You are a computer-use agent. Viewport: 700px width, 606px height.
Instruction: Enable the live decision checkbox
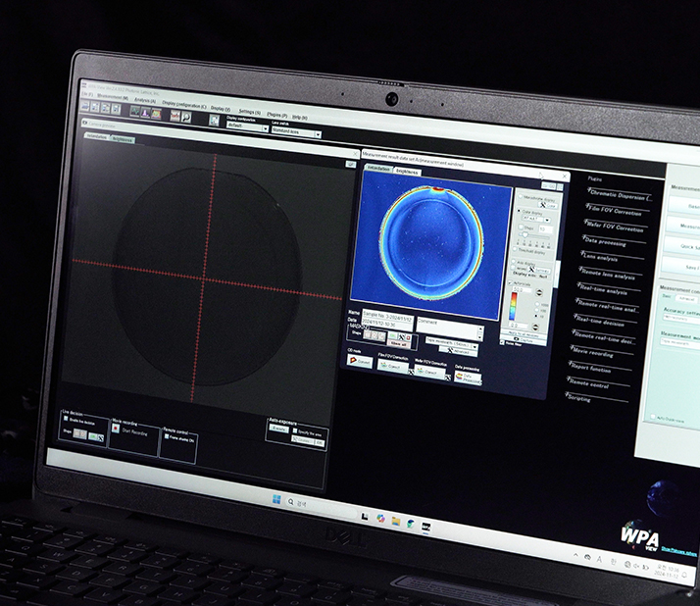pyautogui.click(x=66, y=419)
